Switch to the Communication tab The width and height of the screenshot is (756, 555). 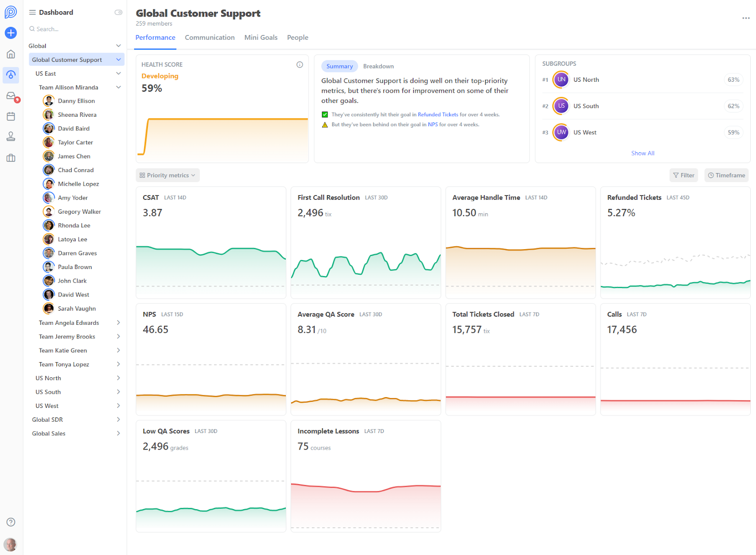pos(210,37)
